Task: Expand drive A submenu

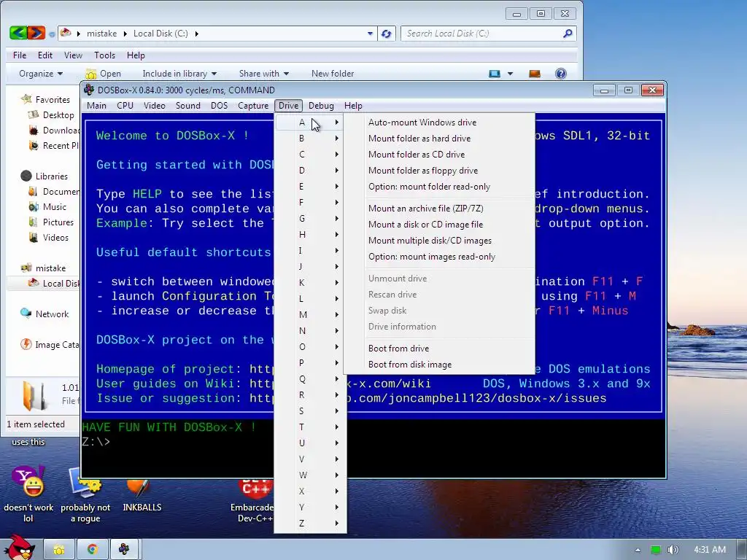Action: [310, 122]
